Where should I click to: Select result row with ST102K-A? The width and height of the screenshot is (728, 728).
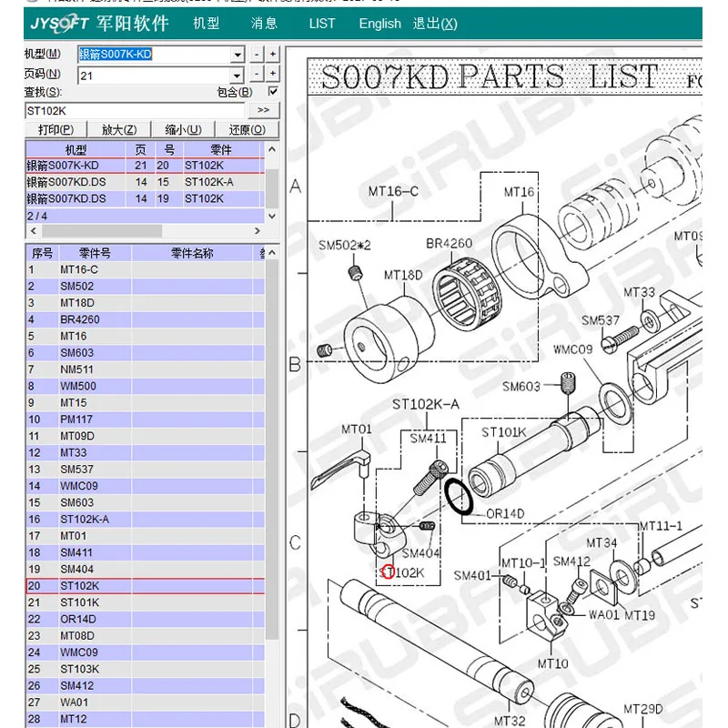coord(145,182)
